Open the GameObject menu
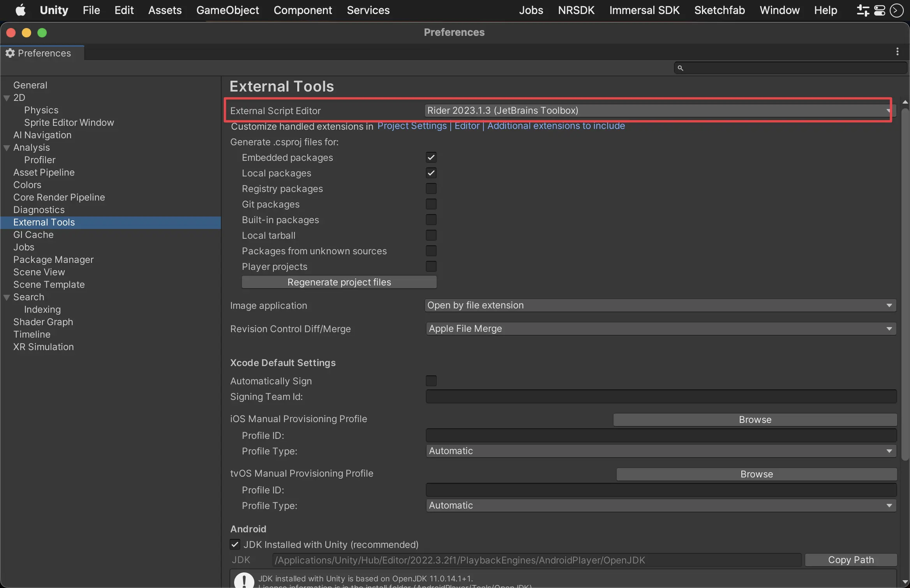 [227, 10]
